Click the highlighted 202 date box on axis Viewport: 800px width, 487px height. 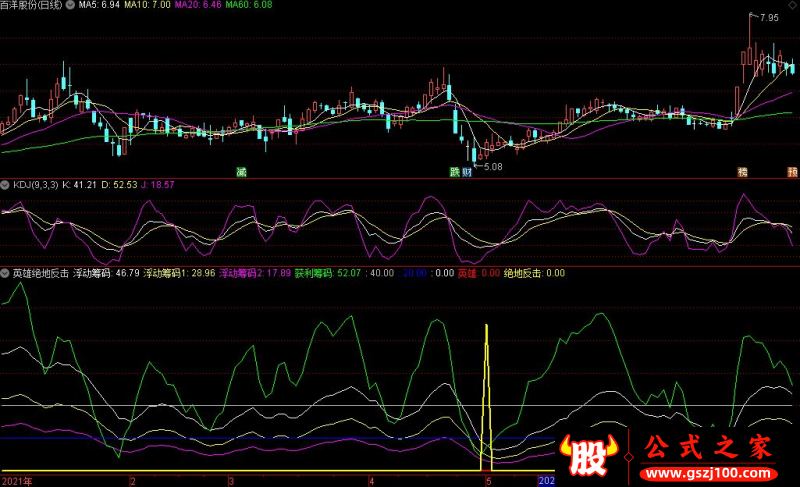tap(546, 481)
